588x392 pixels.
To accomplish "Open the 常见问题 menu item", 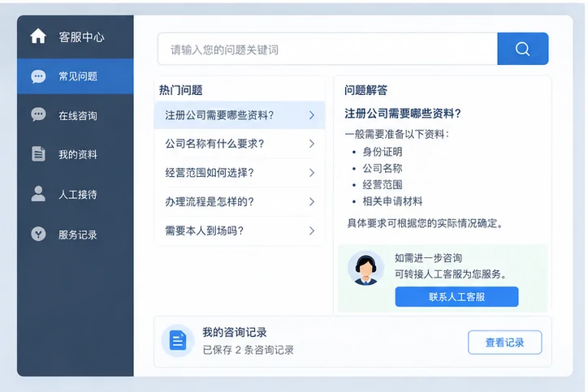I will click(x=76, y=76).
